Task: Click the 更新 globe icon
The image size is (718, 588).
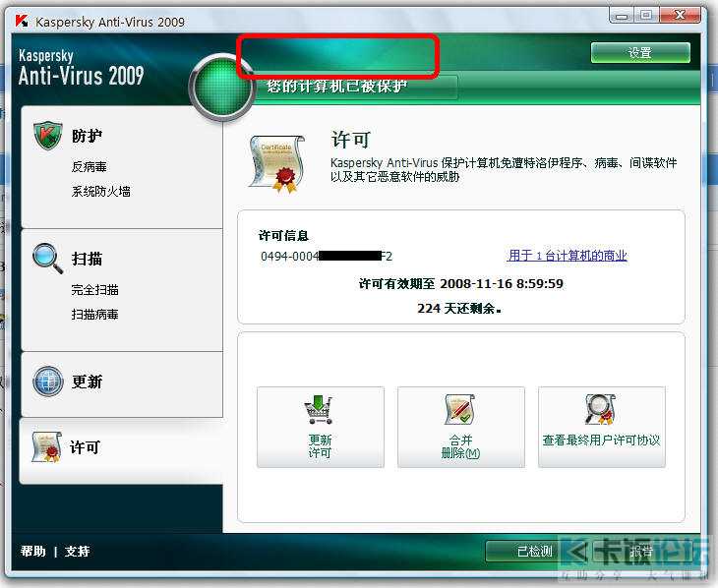Action: coord(47,381)
